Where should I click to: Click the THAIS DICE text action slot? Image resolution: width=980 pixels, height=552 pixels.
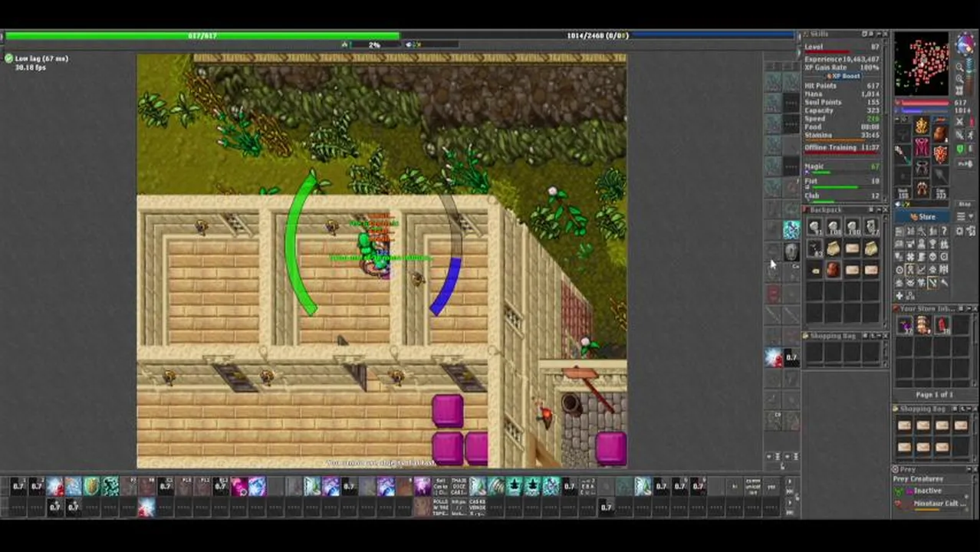click(459, 486)
